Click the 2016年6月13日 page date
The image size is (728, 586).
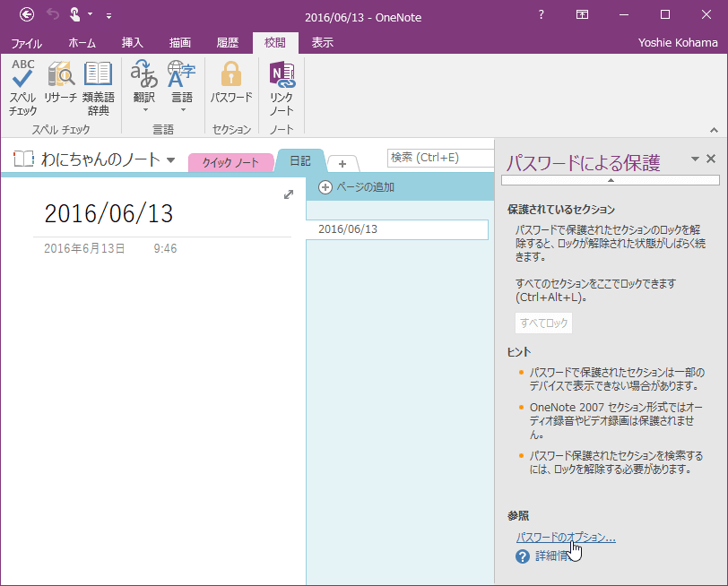tap(84, 248)
